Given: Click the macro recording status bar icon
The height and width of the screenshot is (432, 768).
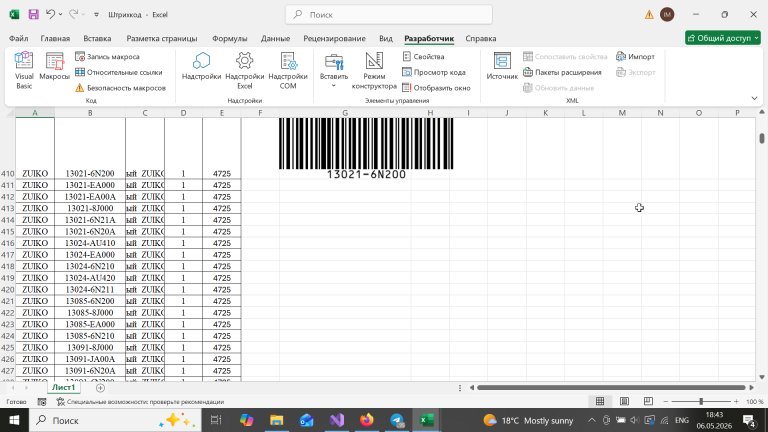Looking at the screenshot, I should (42, 402).
